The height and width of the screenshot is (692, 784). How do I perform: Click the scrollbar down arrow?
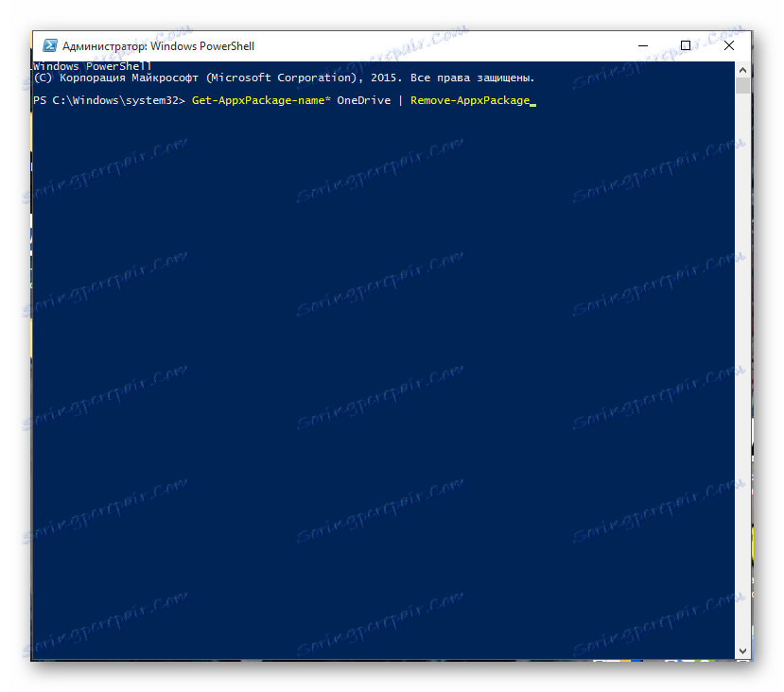pos(742,651)
